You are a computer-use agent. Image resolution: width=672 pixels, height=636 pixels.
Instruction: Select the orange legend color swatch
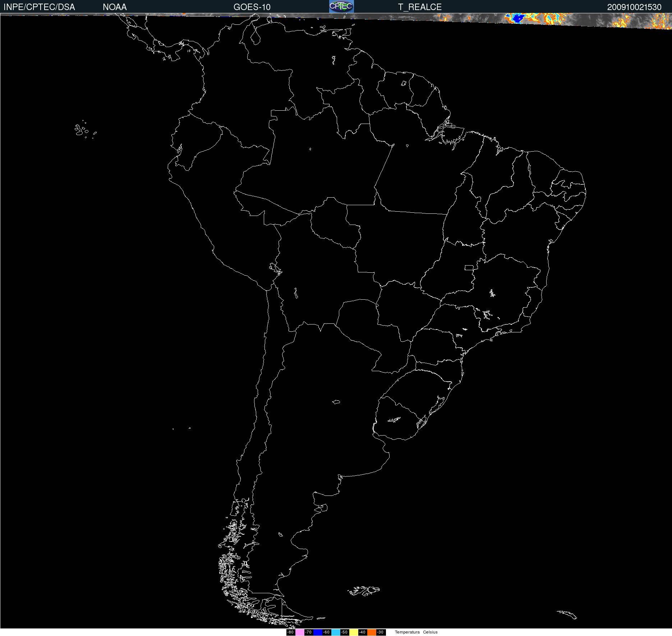[372, 632]
